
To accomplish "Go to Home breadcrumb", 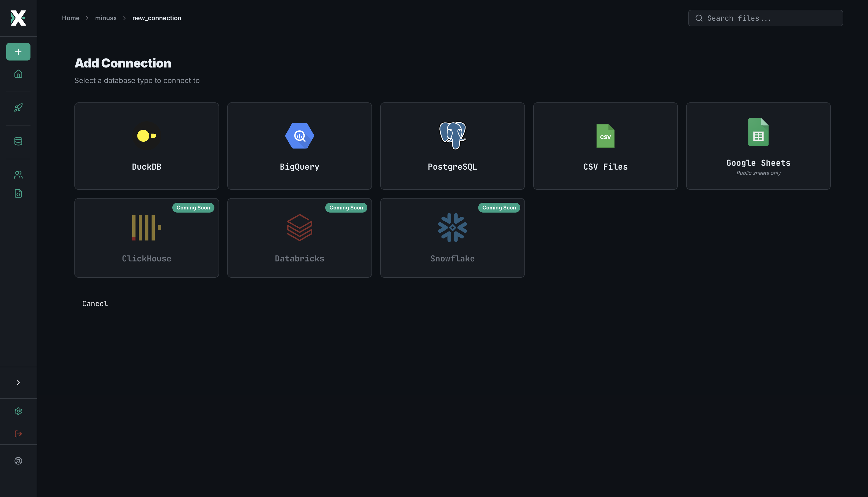I will pos(71,18).
